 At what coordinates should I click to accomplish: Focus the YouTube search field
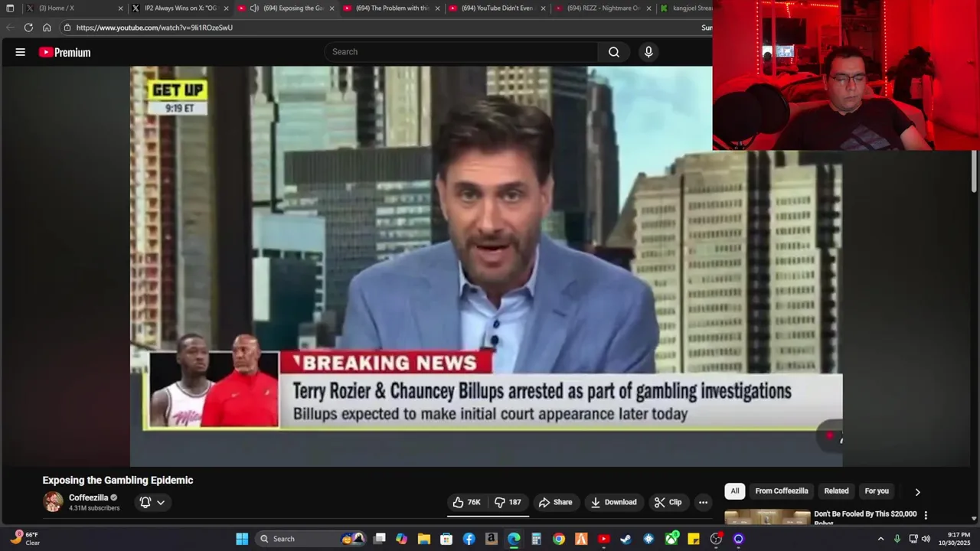click(462, 52)
